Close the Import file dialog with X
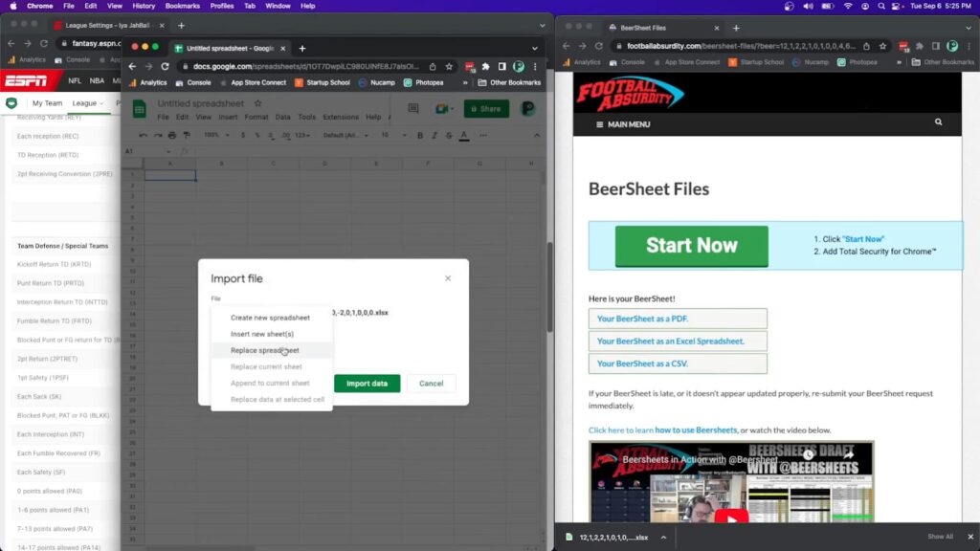Image resolution: width=980 pixels, height=551 pixels. pyautogui.click(x=448, y=278)
